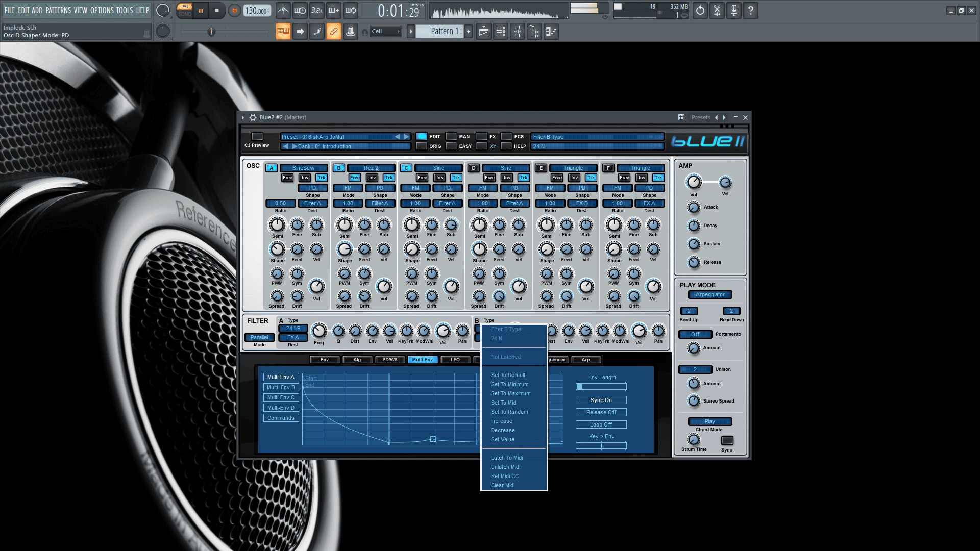
Task: Adjust the Key > Env slider
Action: [601, 446]
